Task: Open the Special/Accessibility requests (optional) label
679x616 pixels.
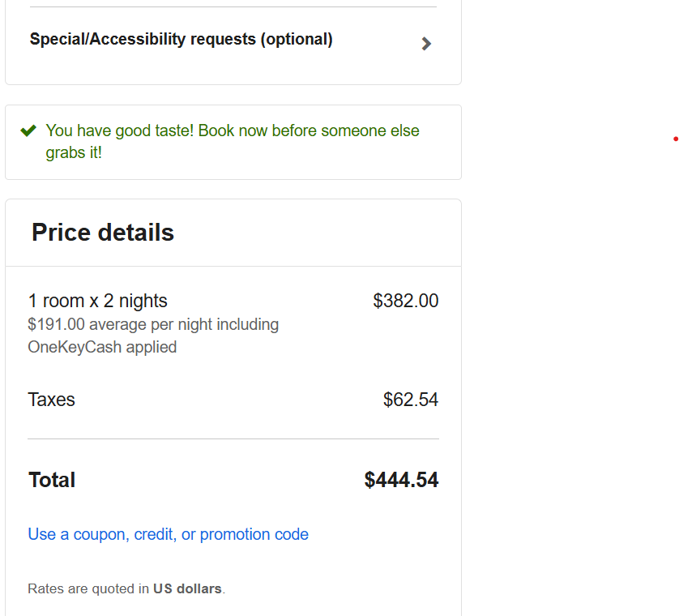Action: click(x=181, y=39)
